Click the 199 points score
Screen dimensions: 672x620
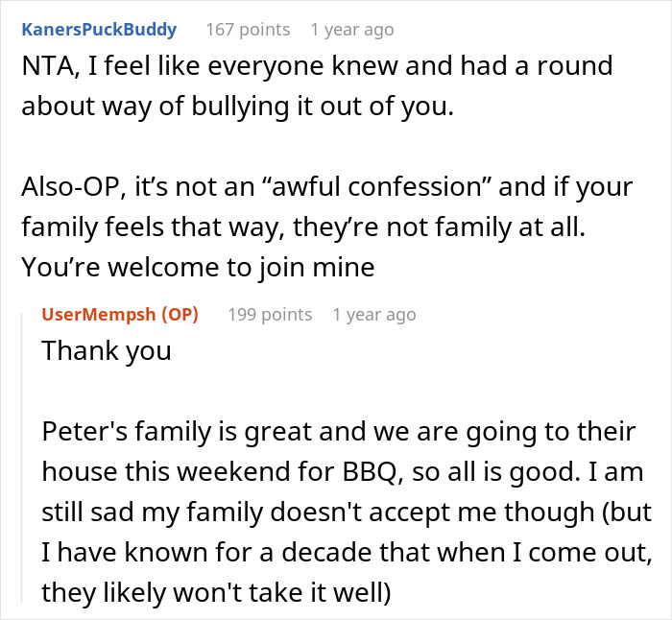pos(270,315)
